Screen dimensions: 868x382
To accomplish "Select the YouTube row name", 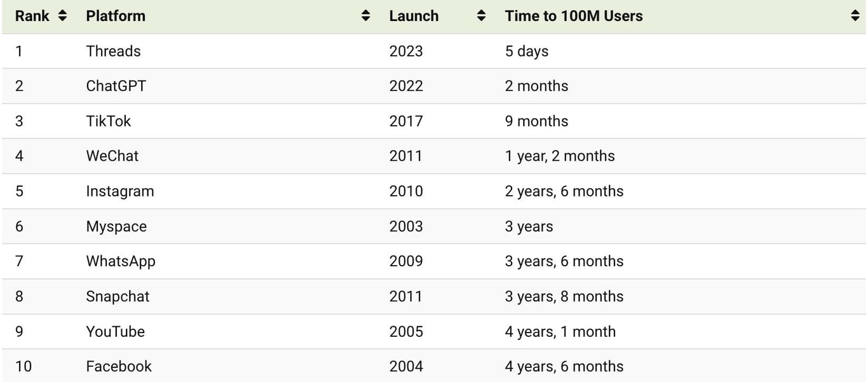I will pyautogui.click(x=116, y=331).
